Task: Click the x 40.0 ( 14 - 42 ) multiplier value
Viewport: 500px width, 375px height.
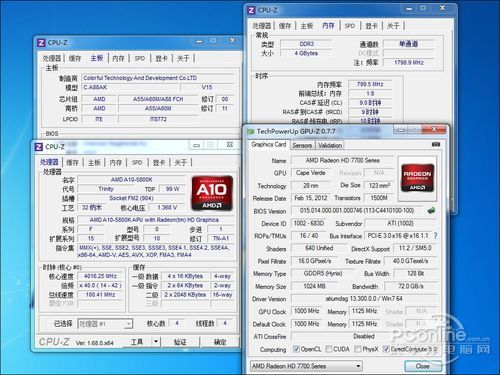Action: pos(100,285)
